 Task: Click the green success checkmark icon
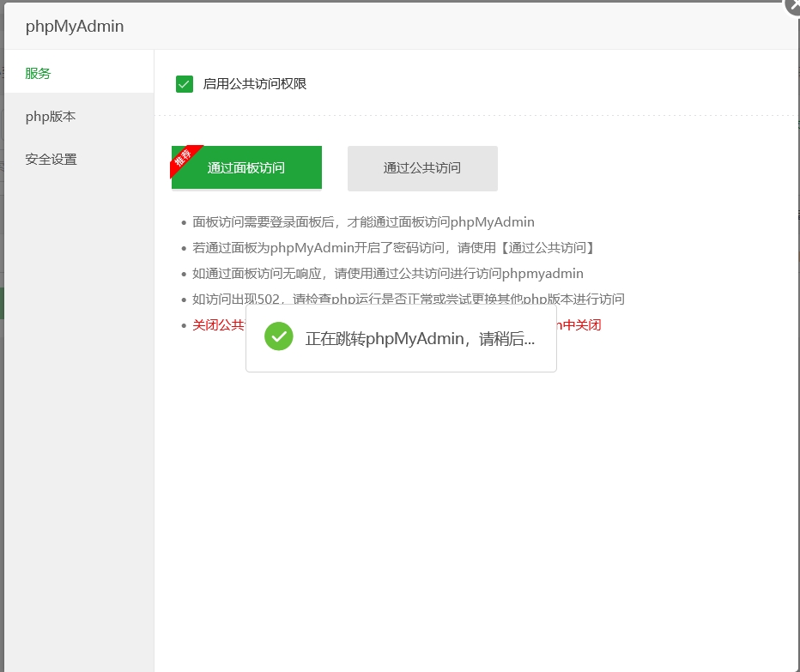point(279,336)
